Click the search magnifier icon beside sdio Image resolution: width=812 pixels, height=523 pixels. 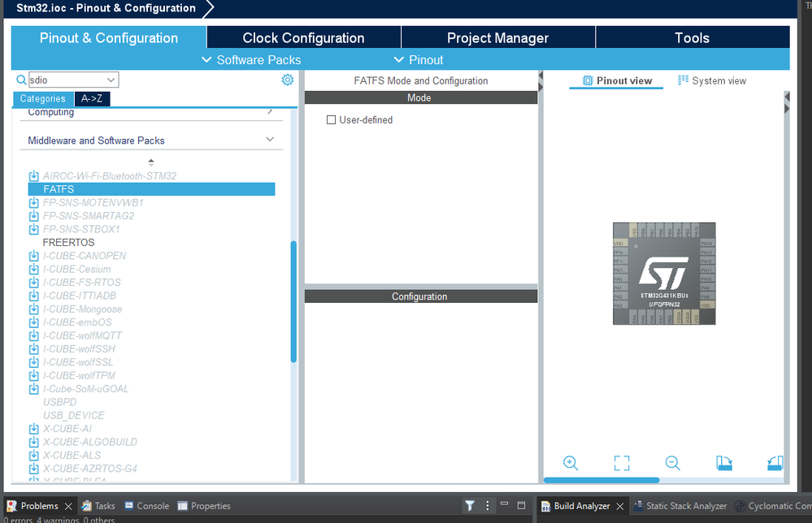click(x=20, y=80)
